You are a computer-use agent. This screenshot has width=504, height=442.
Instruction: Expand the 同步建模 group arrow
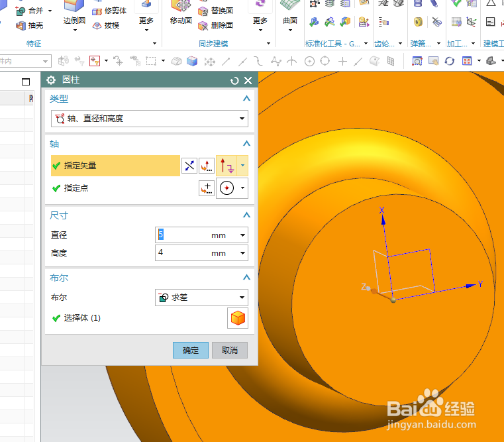268,44
